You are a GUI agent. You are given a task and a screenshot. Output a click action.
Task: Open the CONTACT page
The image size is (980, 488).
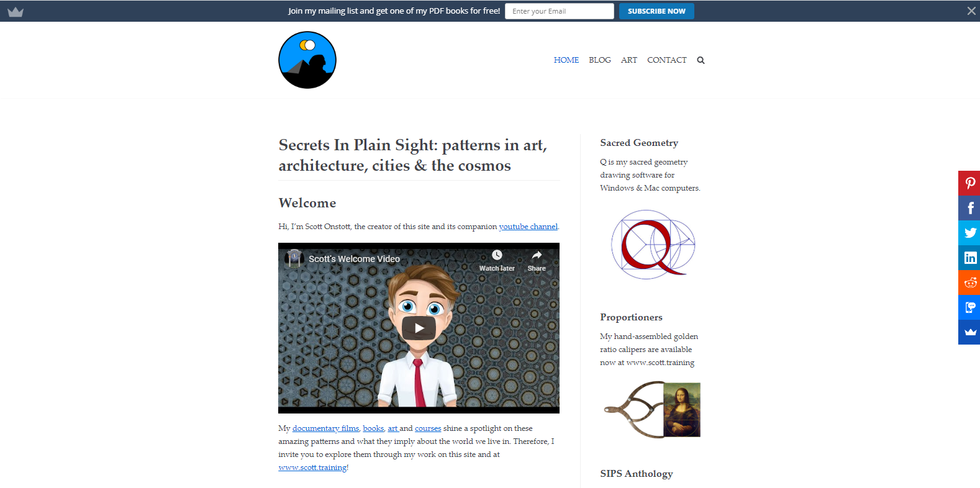click(667, 60)
